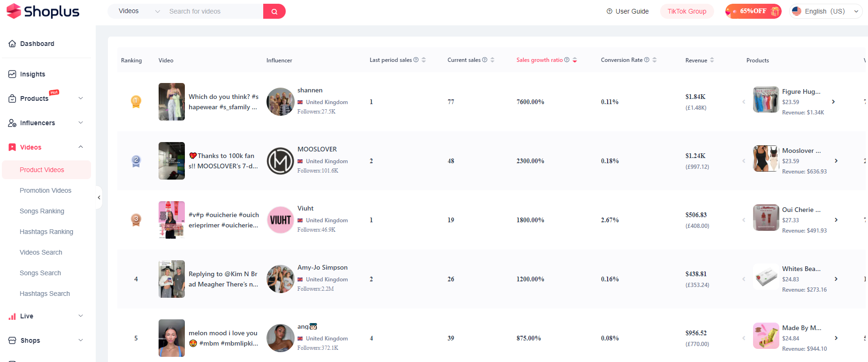The image size is (868, 362).
Task: Click the MOOSLOVER logo avatar
Action: point(281,161)
